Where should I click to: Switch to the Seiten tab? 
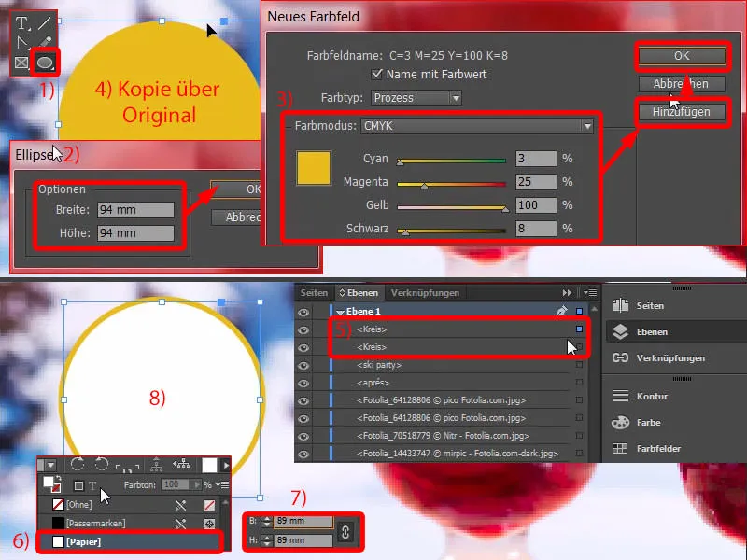click(314, 293)
